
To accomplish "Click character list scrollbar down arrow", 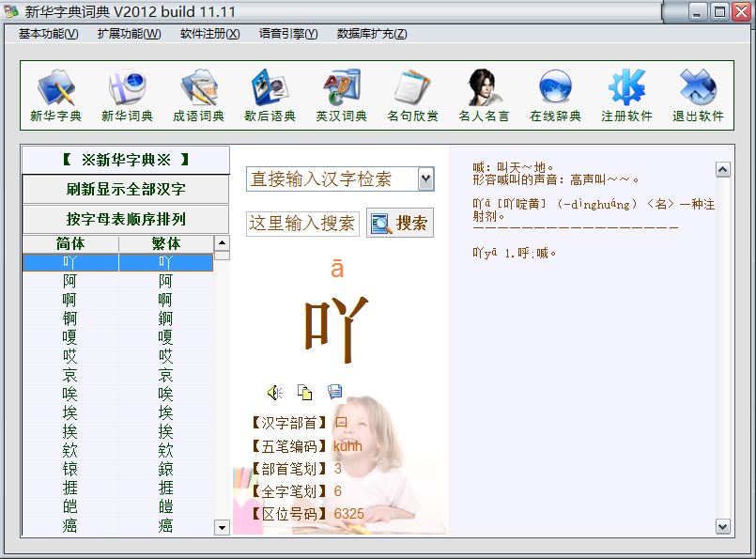I will click(222, 527).
